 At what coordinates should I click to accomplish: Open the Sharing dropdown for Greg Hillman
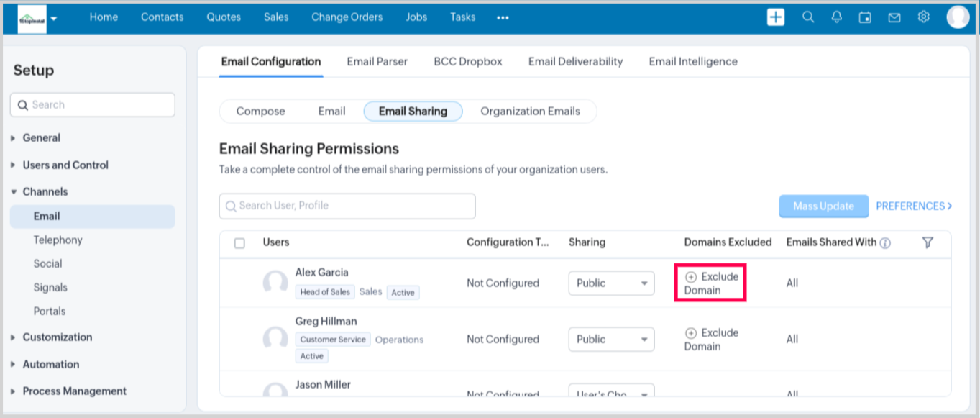tap(611, 340)
